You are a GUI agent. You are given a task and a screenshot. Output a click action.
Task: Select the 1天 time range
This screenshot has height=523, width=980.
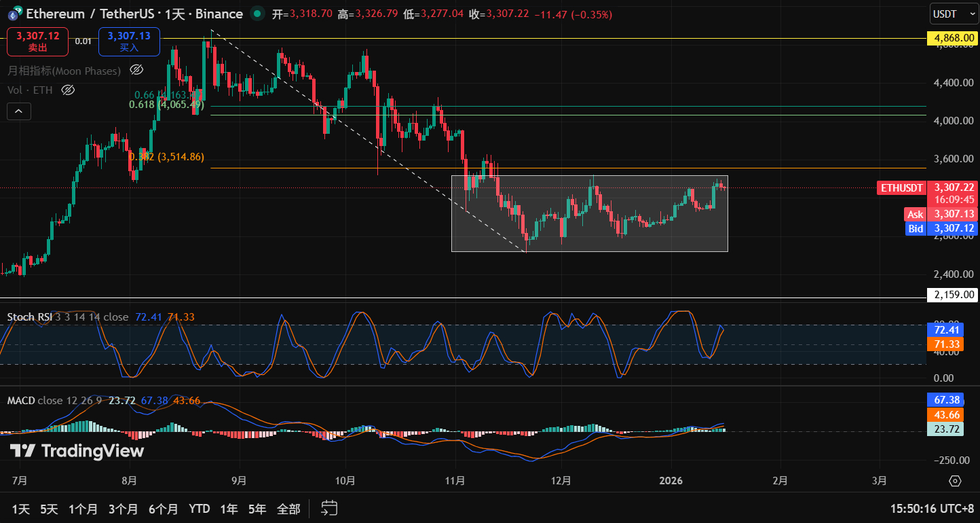pyautogui.click(x=21, y=509)
